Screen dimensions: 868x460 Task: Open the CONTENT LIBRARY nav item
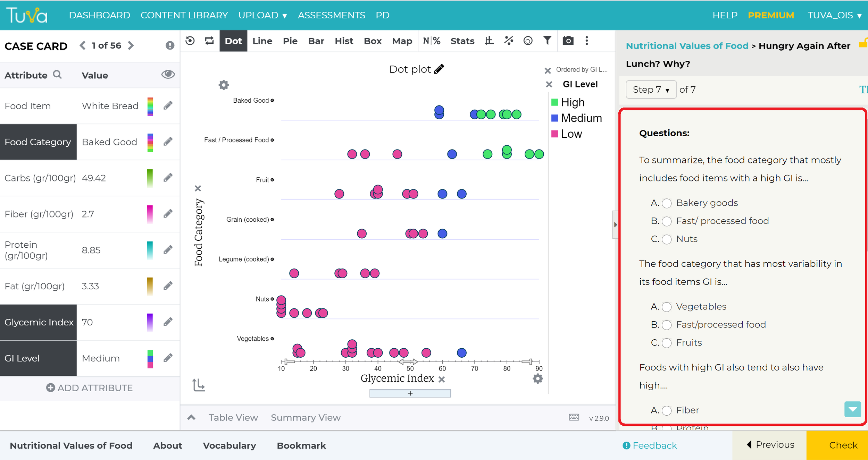[x=184, y=15]
